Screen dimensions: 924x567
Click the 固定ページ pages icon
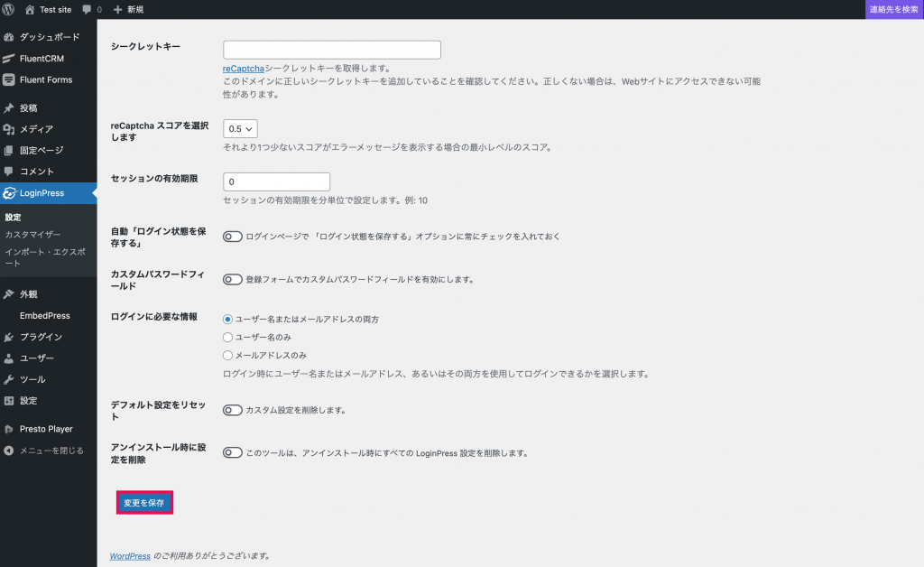(x=8, y=150)
